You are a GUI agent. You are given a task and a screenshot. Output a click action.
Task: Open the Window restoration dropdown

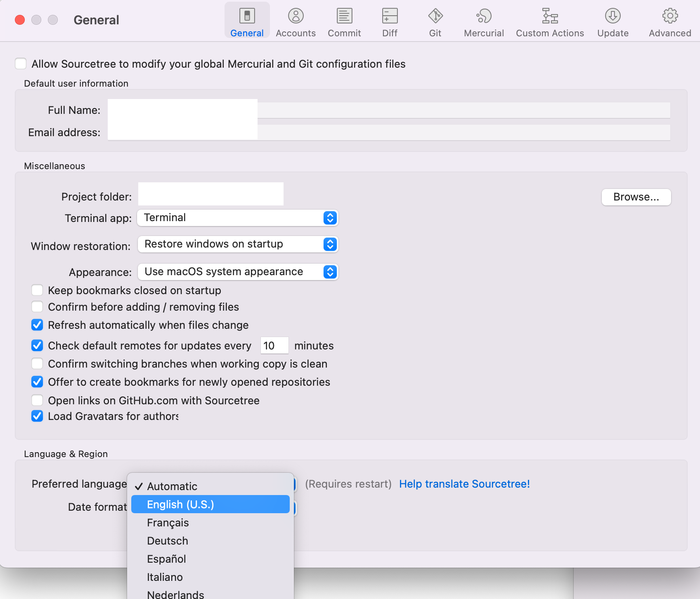coord(238,244)
